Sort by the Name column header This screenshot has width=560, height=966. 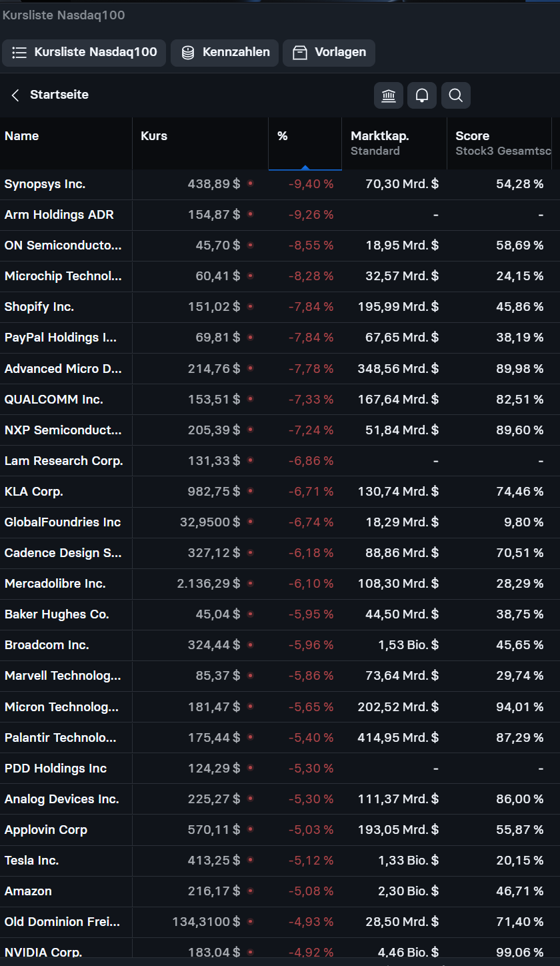pos(22,136)
